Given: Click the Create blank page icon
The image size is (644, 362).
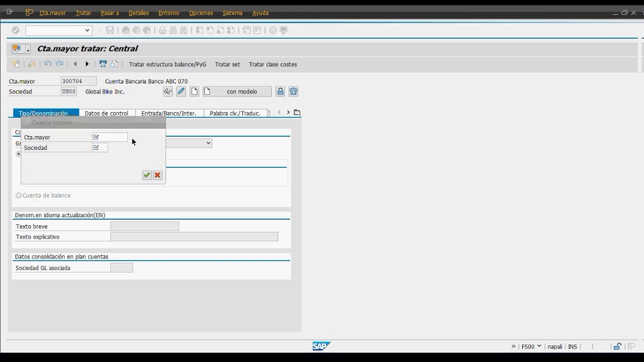Looking at the screenshot, I should 194,92.
